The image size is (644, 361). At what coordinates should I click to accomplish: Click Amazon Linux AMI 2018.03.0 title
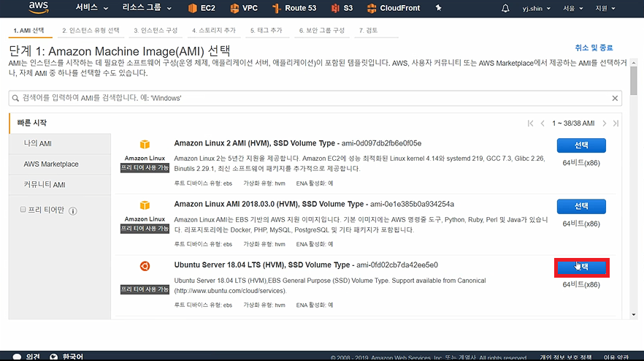[x=269, y=205]
